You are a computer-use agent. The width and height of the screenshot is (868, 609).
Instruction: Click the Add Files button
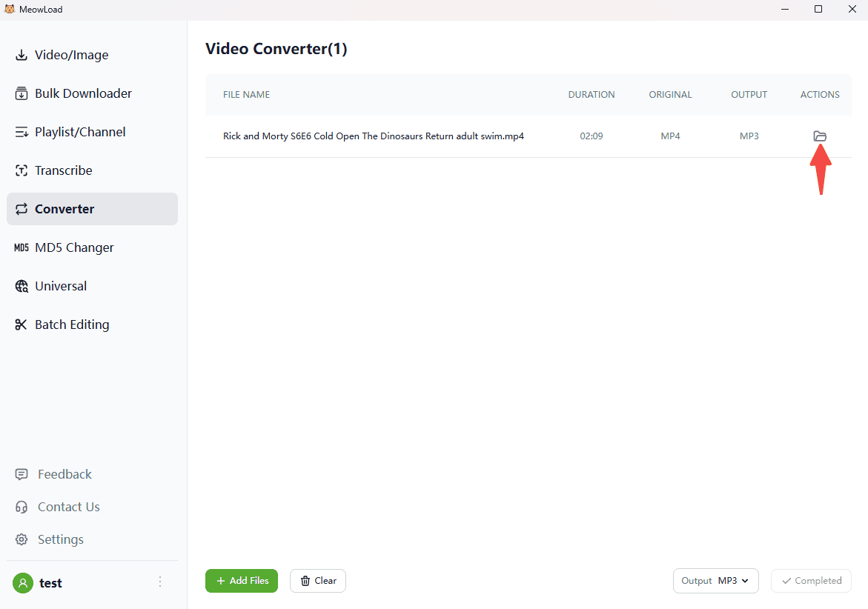[x=242, y=581]
